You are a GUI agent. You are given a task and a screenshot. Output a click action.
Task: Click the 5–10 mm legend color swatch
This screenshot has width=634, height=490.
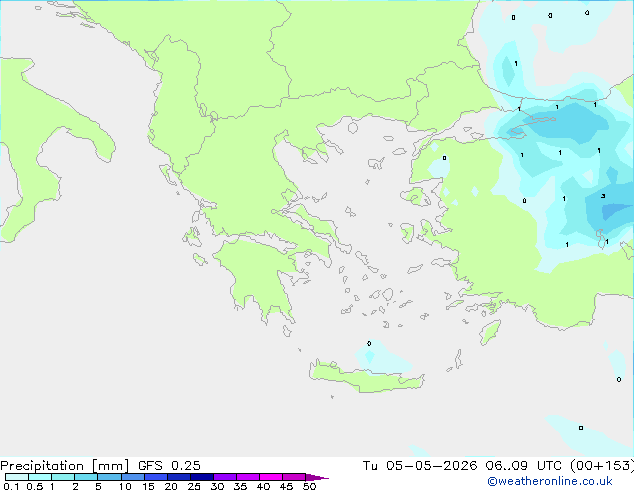[x=109, y=477]
